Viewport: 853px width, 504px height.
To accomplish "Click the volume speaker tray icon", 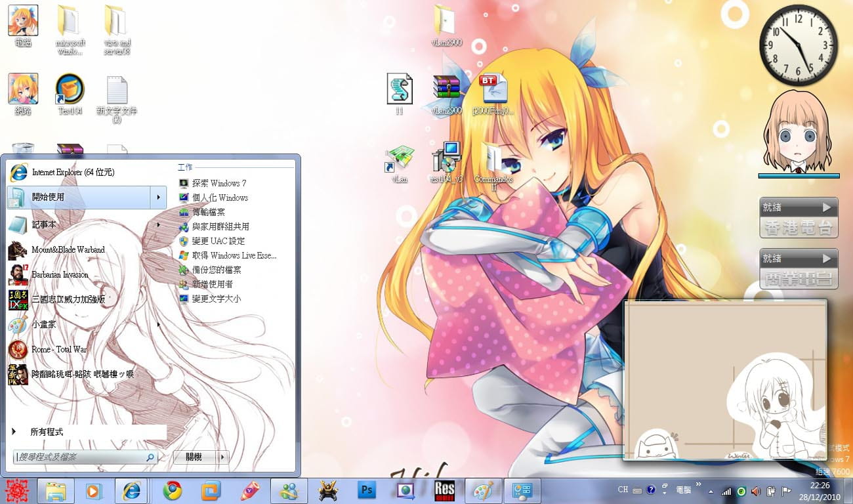I will (756, 490).
